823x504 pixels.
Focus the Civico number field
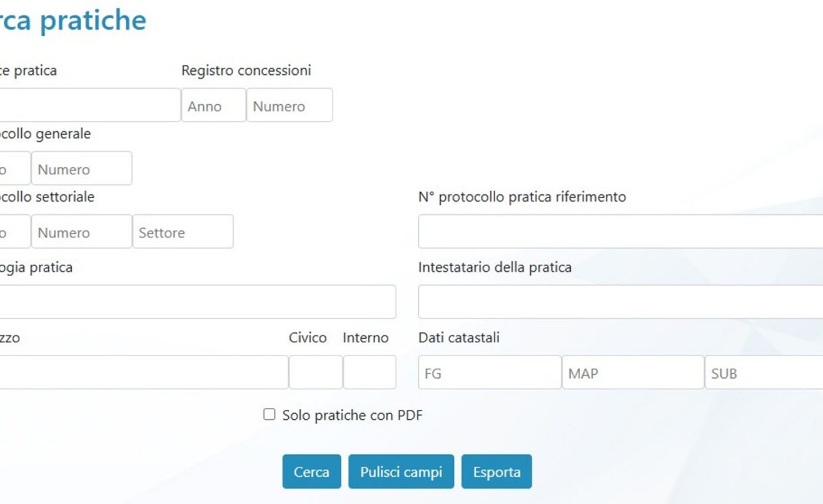315,372
